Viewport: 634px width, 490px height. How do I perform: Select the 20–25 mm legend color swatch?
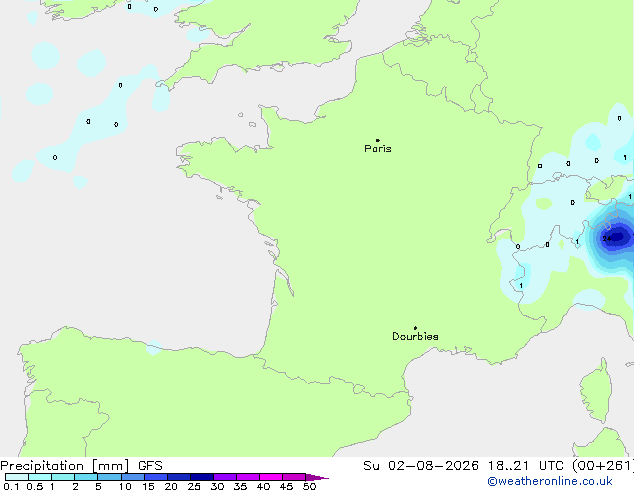179,477
